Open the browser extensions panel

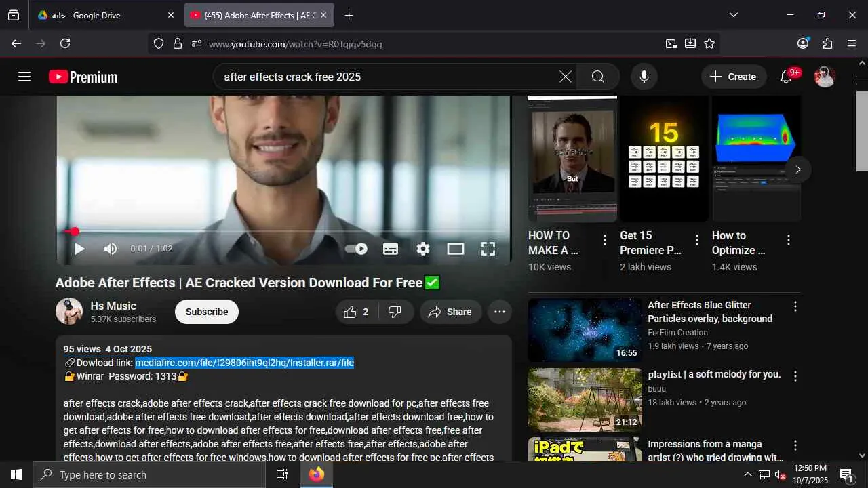[x=827, y=43]
